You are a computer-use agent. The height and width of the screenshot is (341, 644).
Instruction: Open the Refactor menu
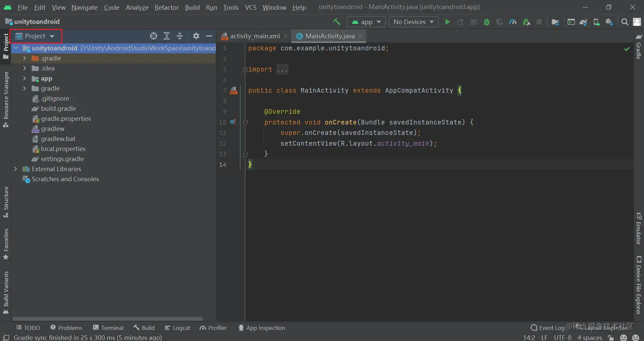point(167,8)
